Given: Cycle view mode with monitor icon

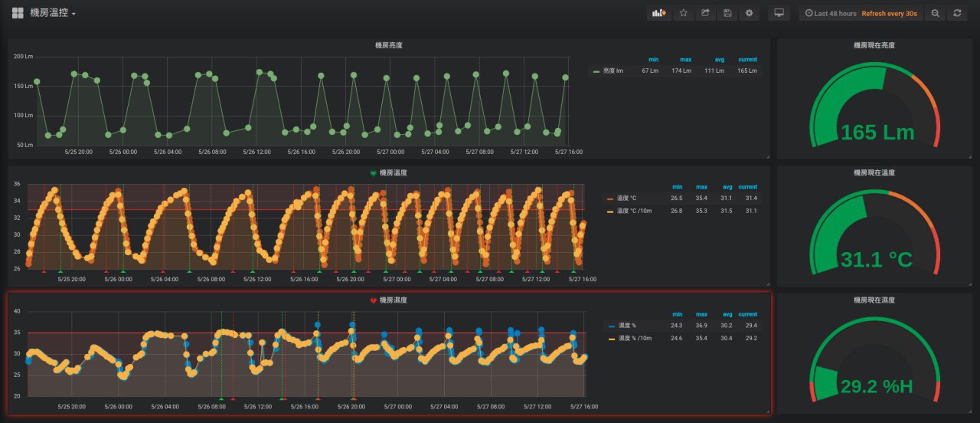Looking at the screenshot, I should pyautogui.click(x=779, y=13).
